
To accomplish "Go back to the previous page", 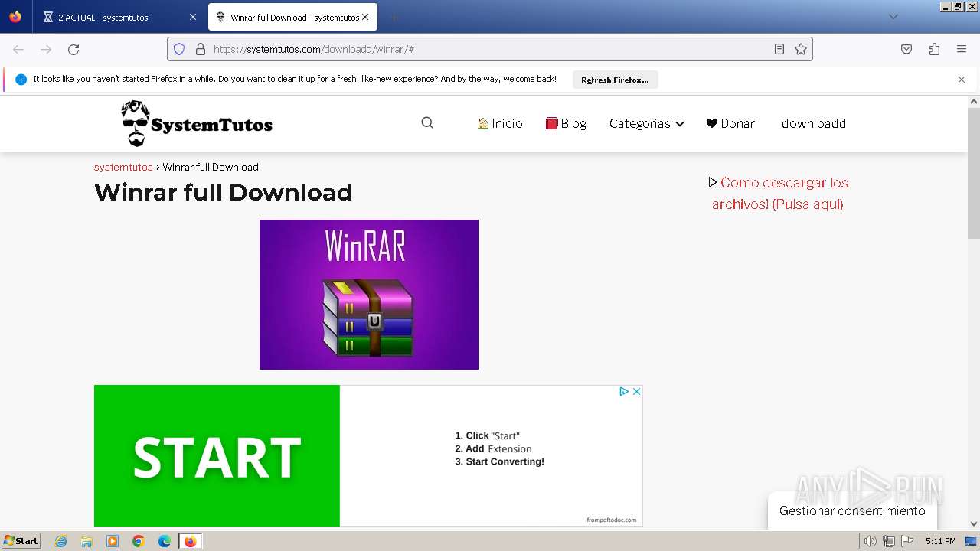I will 18,49.
